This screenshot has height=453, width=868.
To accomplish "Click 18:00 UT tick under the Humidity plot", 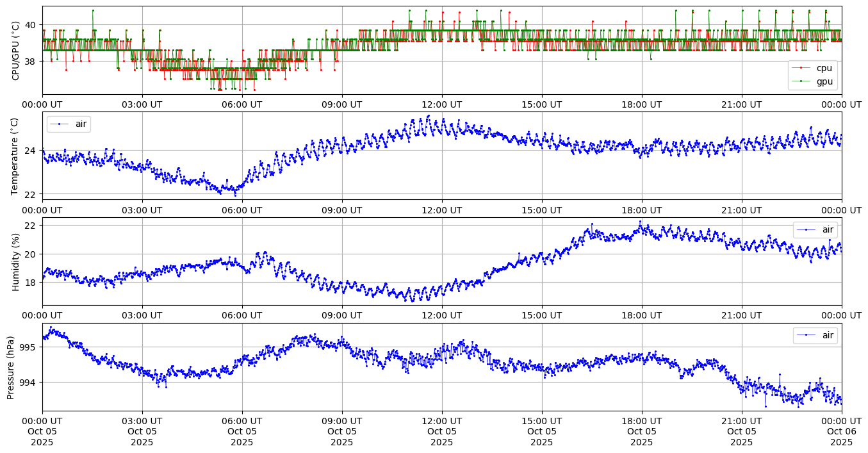I will click(x=642, y=315).
